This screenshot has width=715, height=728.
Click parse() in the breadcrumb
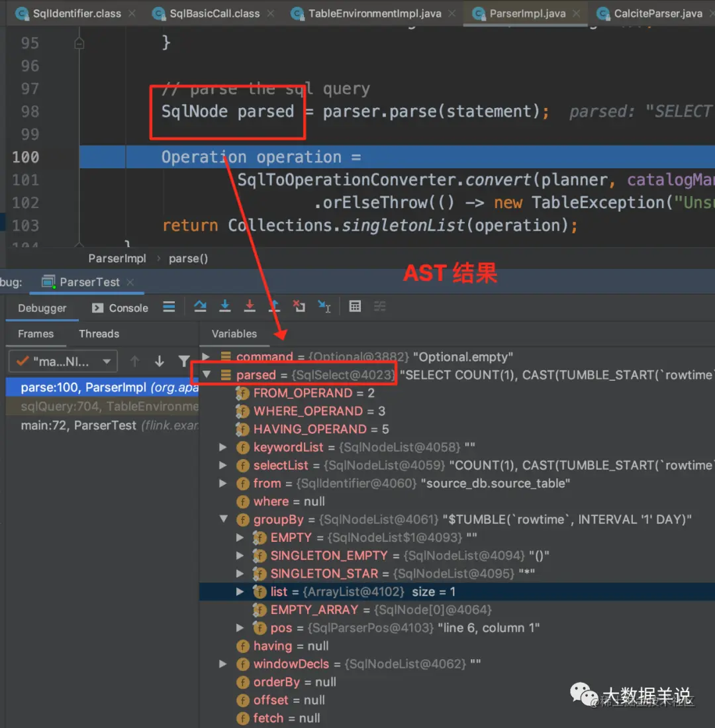click(189, 258)
